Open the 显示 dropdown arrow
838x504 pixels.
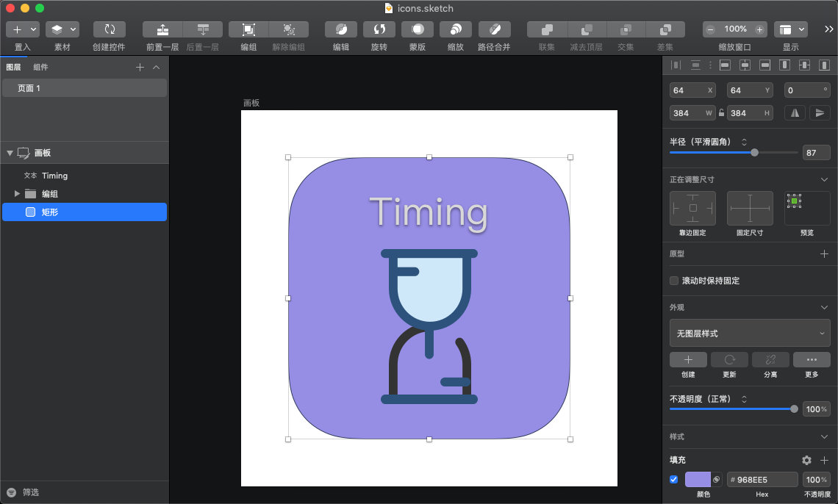point(801,29)
